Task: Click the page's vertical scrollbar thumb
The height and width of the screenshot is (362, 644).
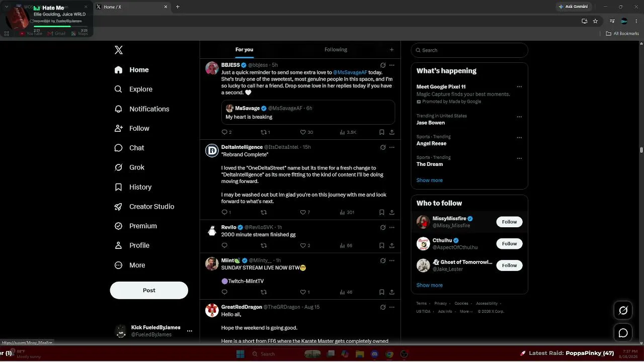Action: 641,150
